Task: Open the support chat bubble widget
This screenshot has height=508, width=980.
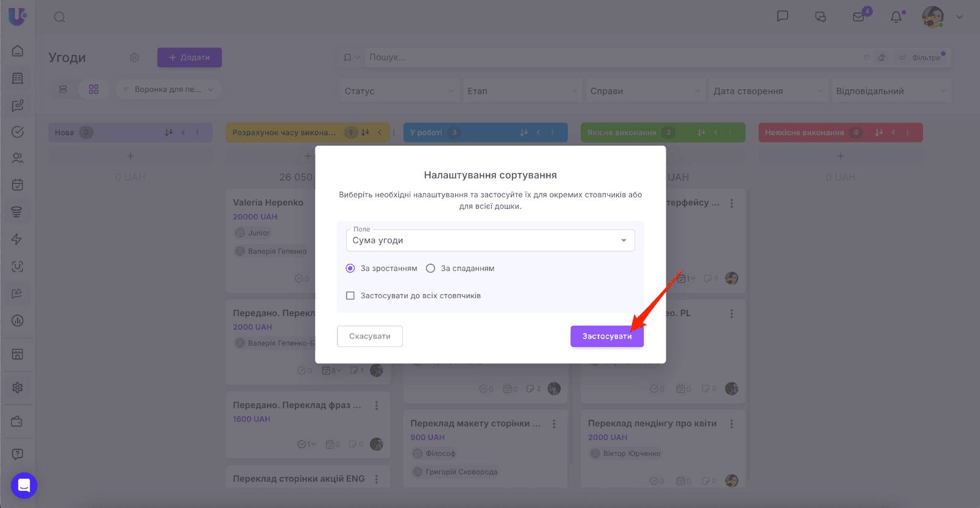Action: click(x=24, y=485)
